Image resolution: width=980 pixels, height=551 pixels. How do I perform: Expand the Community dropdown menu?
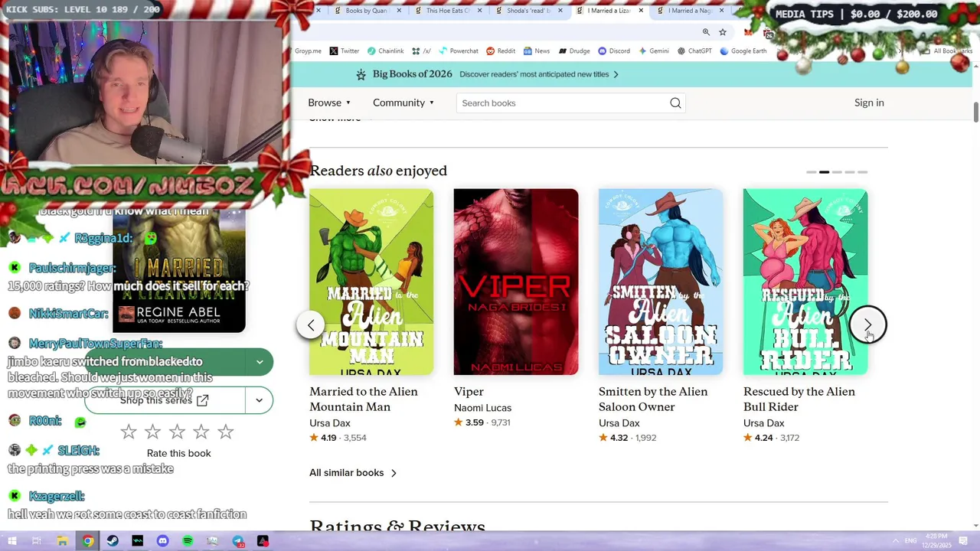click(403, 103)
